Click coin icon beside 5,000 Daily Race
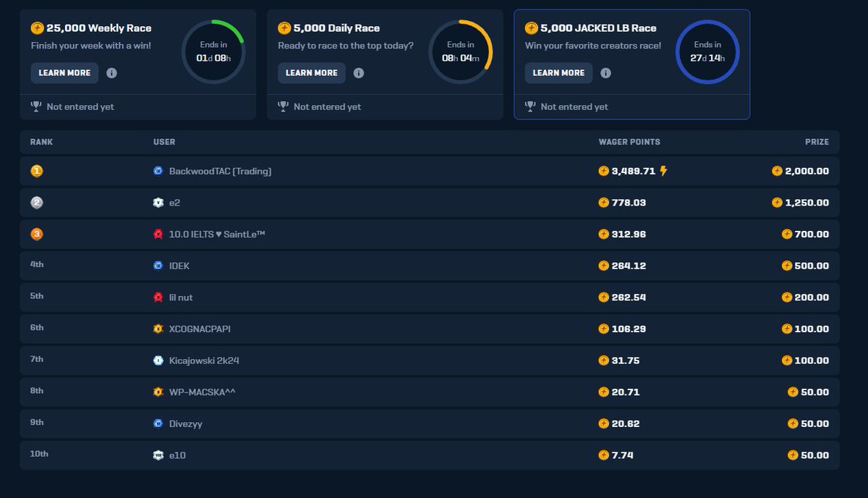The height and width of the screenshot is (498, 868). point(284,28)
